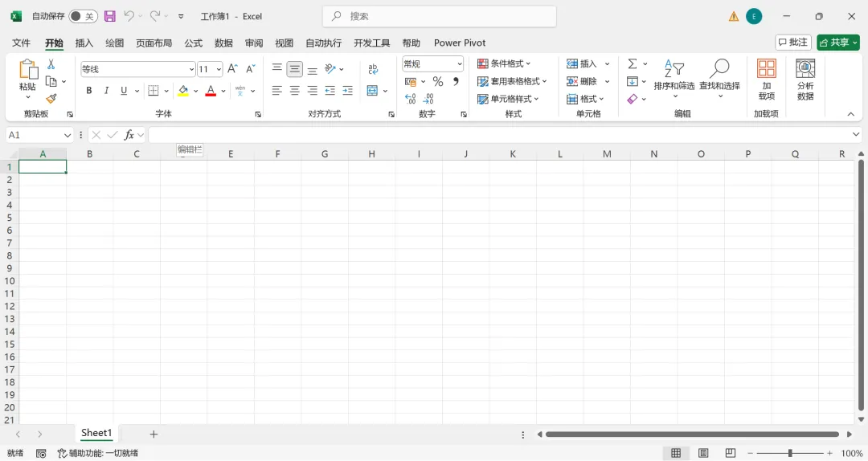The height and width of the screenshot is (461, 868).
Task: Switch to Insert (插入) tab
Action: pos(84,43)
